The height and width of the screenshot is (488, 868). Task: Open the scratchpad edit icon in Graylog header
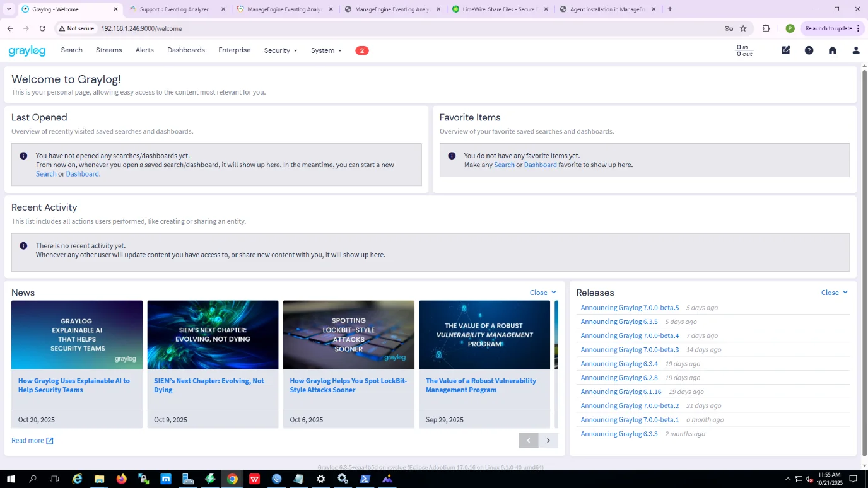click(785, 50)
